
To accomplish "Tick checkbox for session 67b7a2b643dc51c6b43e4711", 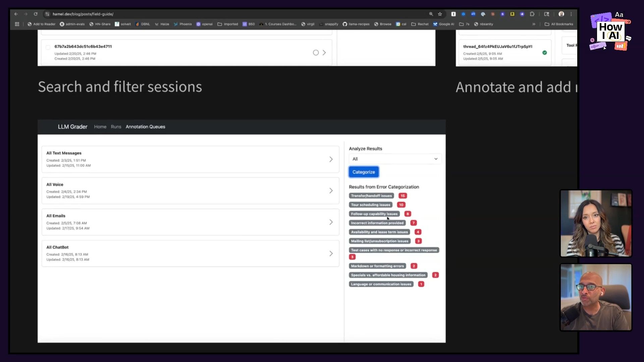I will click(48, 48).
